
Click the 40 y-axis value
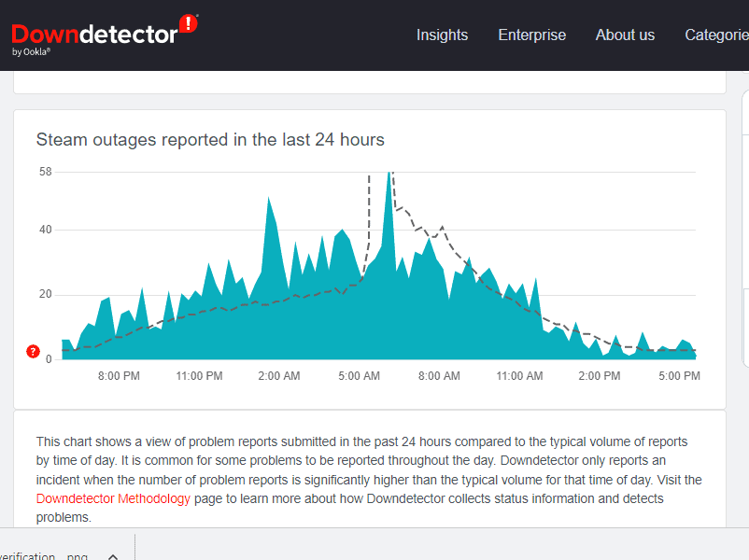click(46, 230)
